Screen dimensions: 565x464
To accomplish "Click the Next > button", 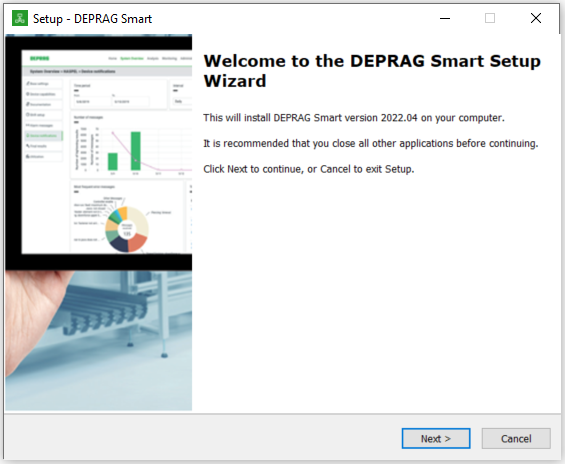I will [x=436, y=438].
